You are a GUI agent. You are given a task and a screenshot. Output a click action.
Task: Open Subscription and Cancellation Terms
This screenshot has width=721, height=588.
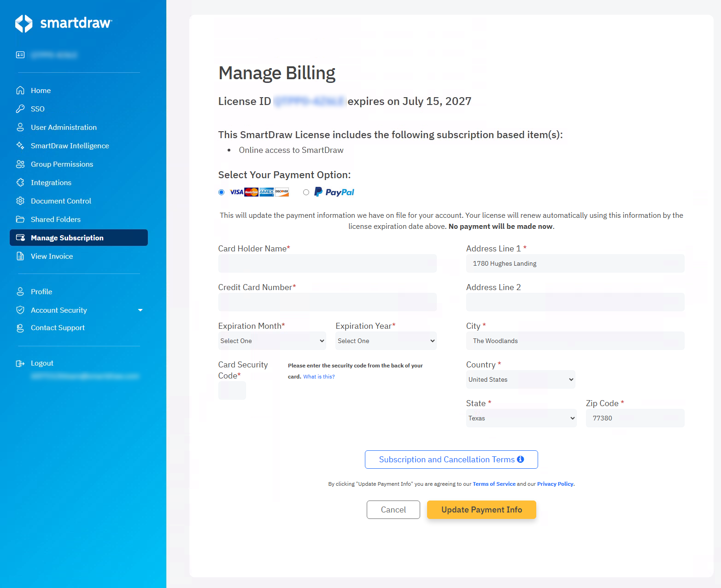(451, 460)
